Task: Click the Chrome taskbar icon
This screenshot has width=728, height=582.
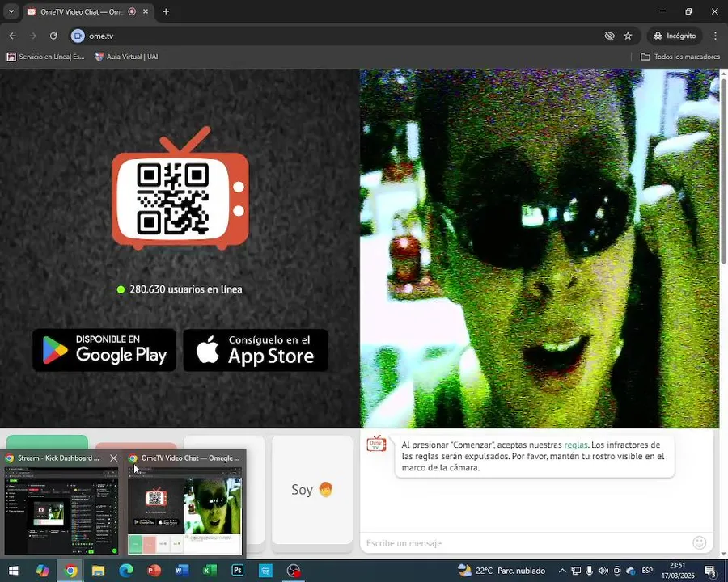Action: (70, 571)
